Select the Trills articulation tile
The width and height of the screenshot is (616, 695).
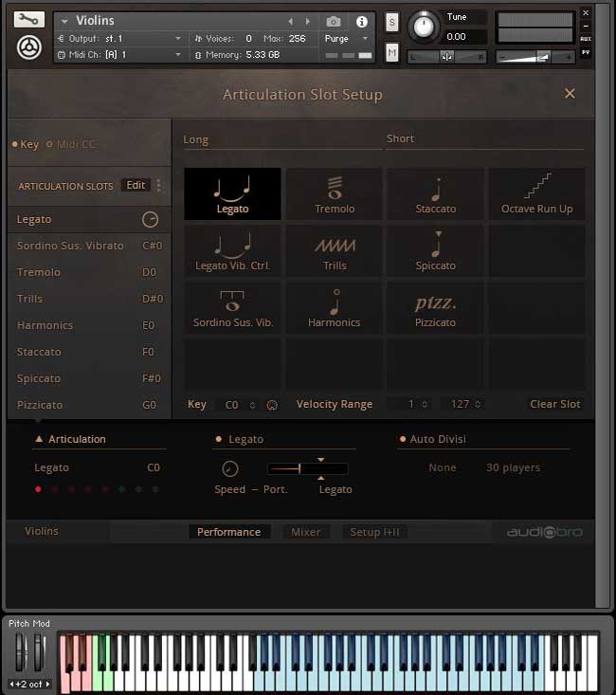coord(335,251)
